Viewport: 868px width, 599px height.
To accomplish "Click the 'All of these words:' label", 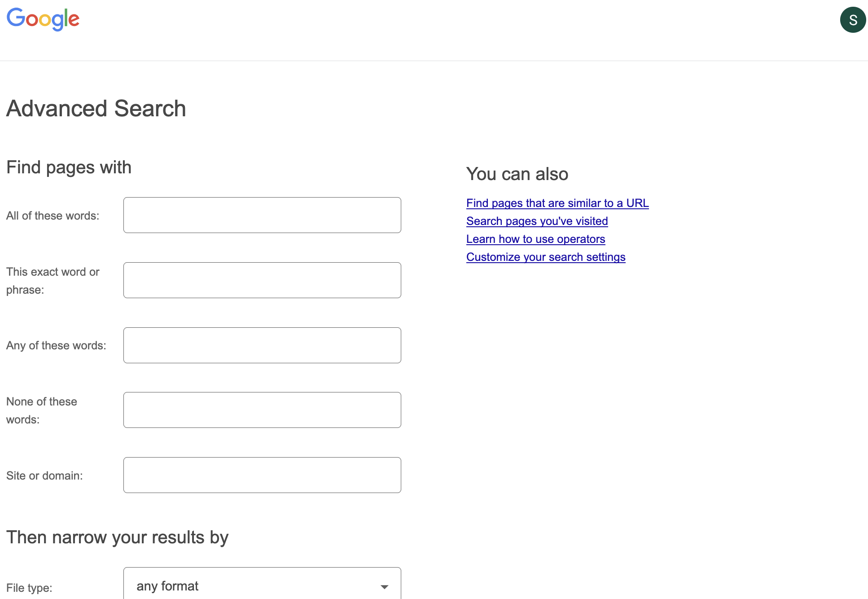I will 53,216.
